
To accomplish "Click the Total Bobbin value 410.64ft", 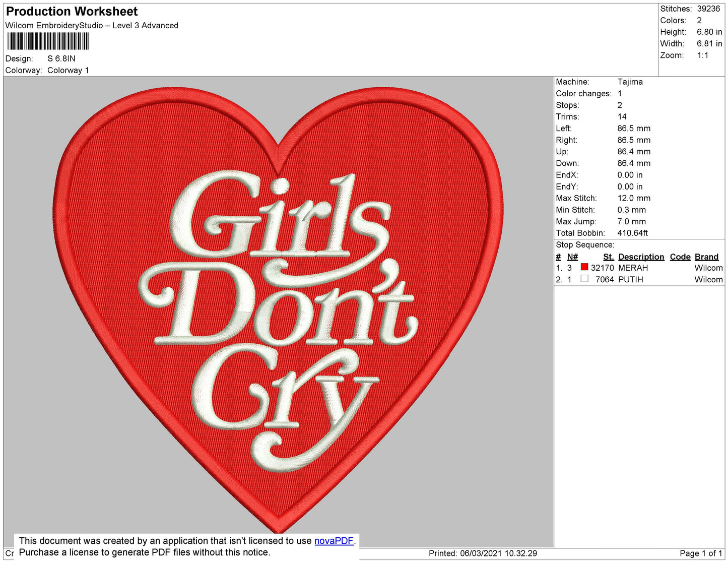I will click(x=632, y=233).
